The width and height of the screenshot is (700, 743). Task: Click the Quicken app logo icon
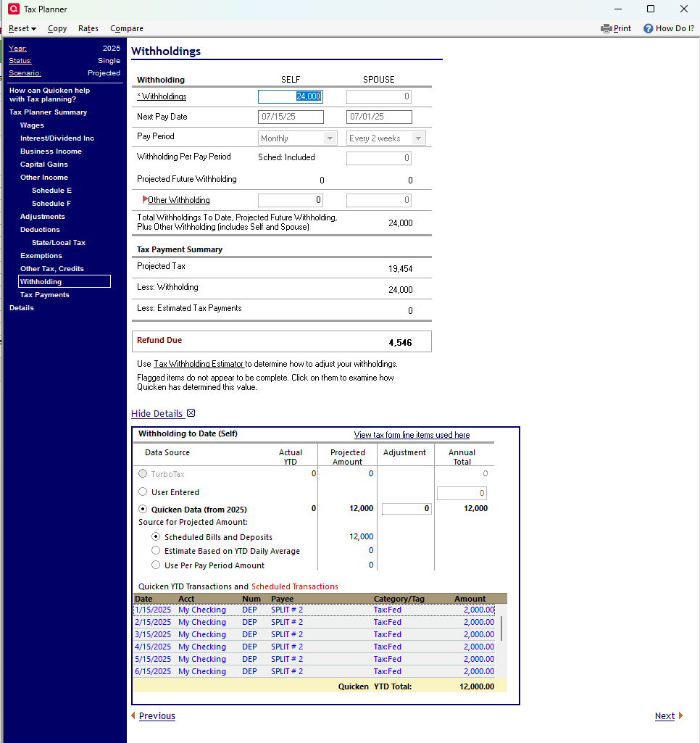[x=14, y=9]
